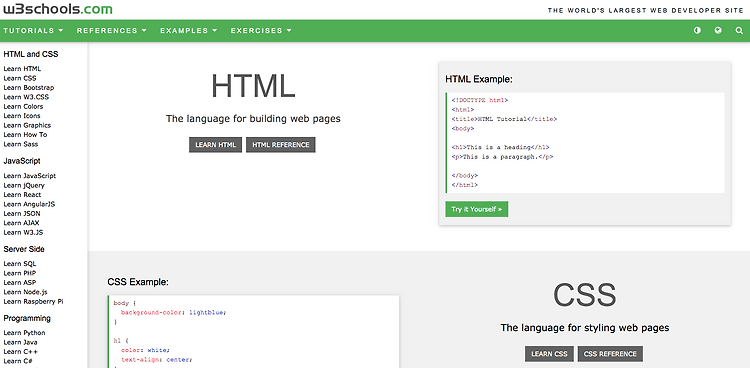Click the HTML REFERENCE button
The width and height of the screenshot is (750, 368).
tap(281, 145)
